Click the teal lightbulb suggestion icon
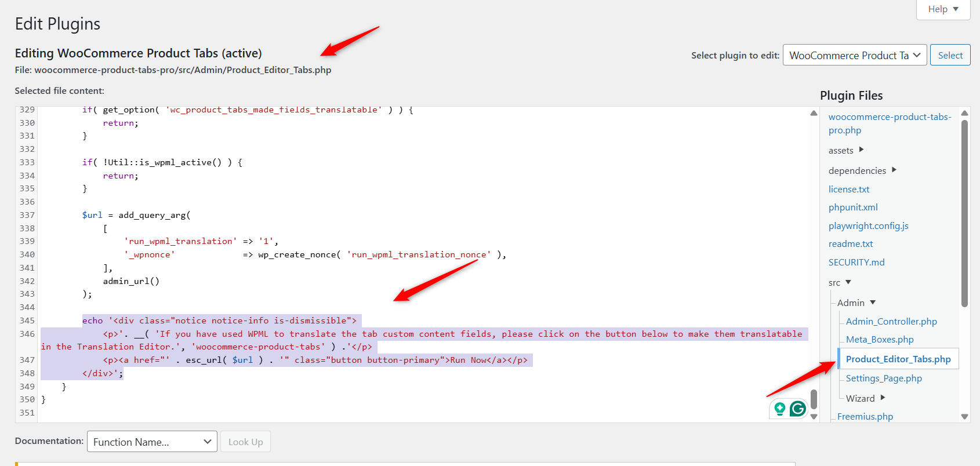The image size is (980, 466). point(780,409)
